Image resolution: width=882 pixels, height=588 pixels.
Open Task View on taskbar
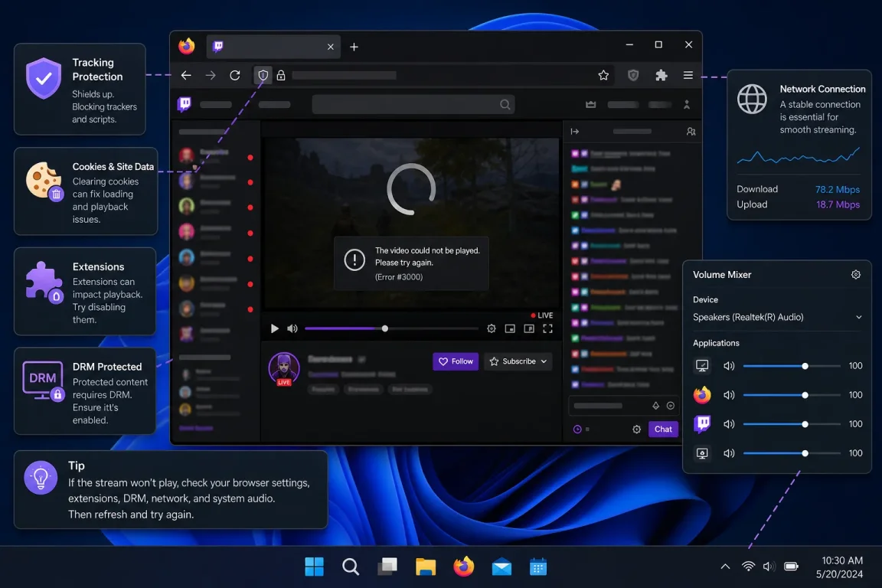pos(387,567)
